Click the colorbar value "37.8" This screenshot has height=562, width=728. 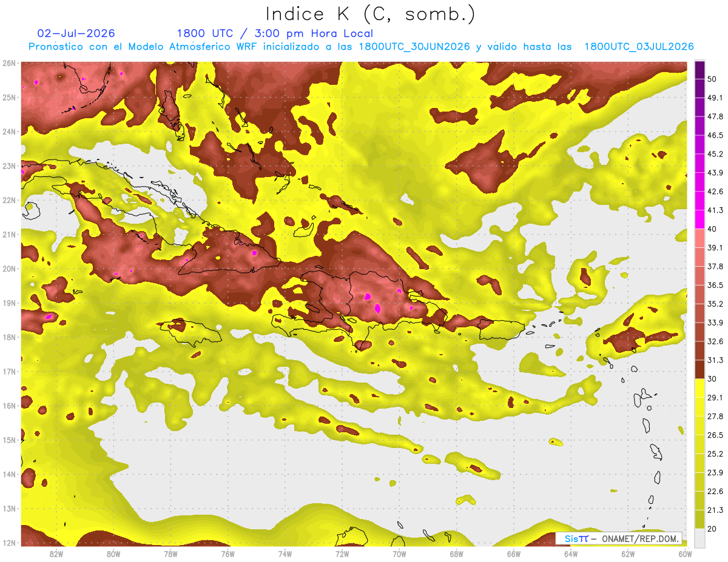click(x=716, y=266)
